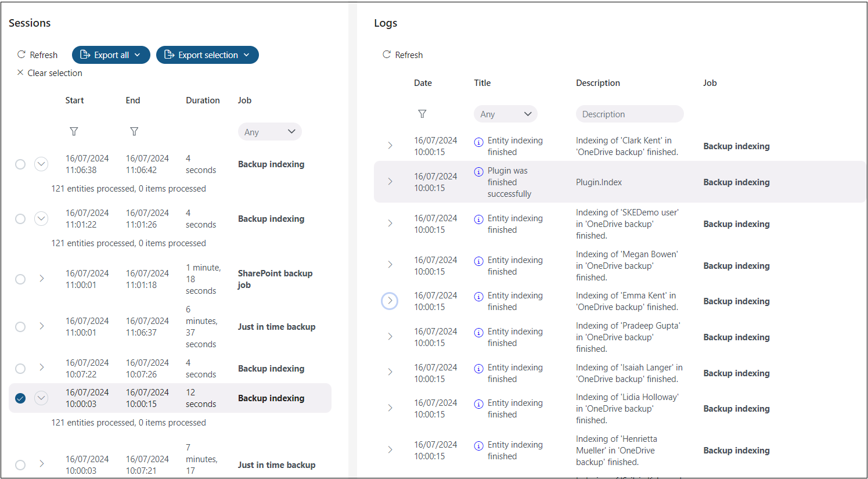Image resolution: width=868 pixels, height=479 pixels.
Task: Open the Sessions Job filter Any dropdown
Action: point(270,132)
